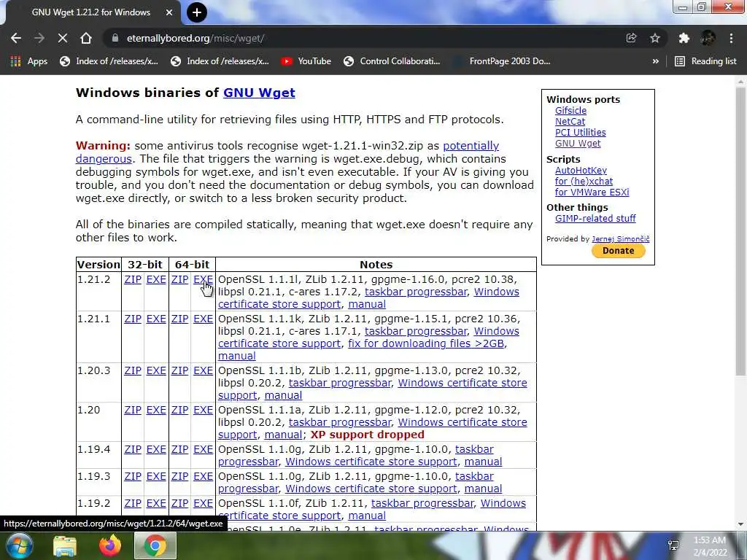747x560 pixels.
Task: Click the network tray icon
Action: [673, 545]
